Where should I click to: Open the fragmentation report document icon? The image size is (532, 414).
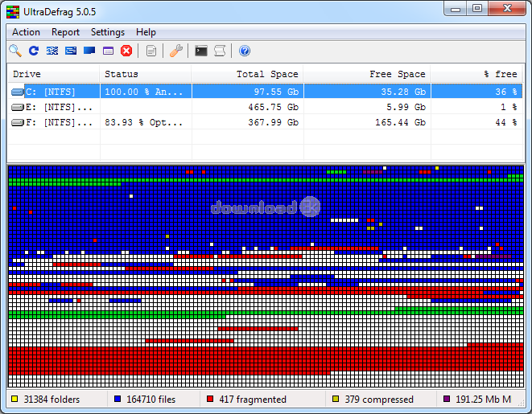151,51
